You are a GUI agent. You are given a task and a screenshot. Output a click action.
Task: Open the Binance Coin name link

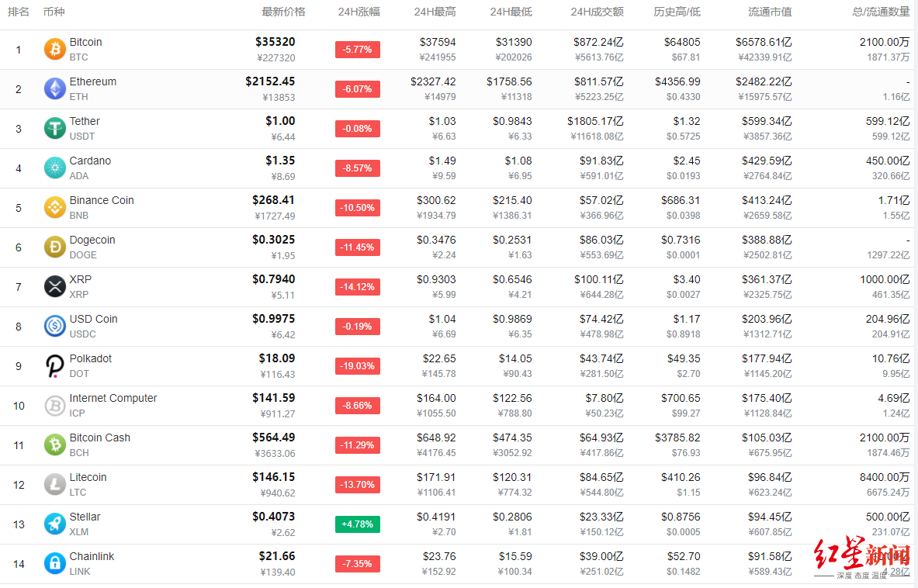102,200
